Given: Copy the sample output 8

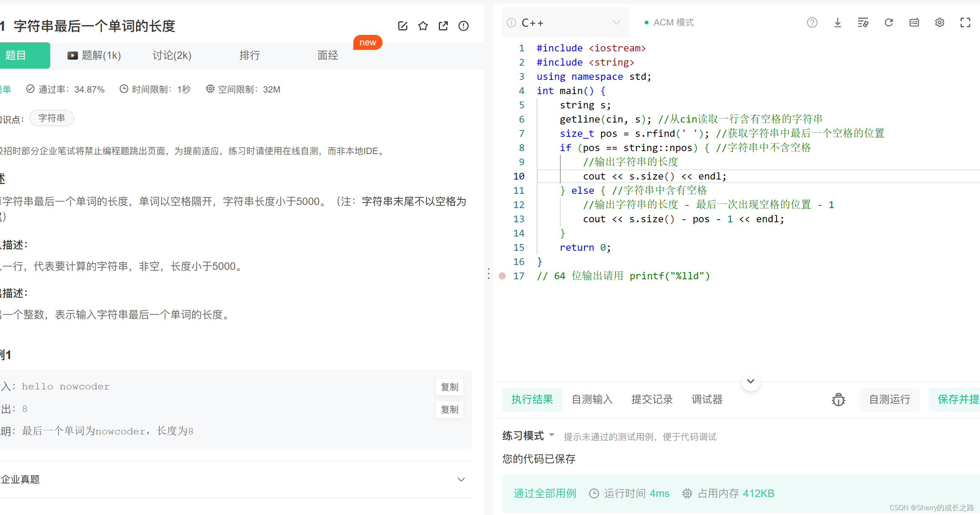Looking at the screenshot, I should click(449, 409).
